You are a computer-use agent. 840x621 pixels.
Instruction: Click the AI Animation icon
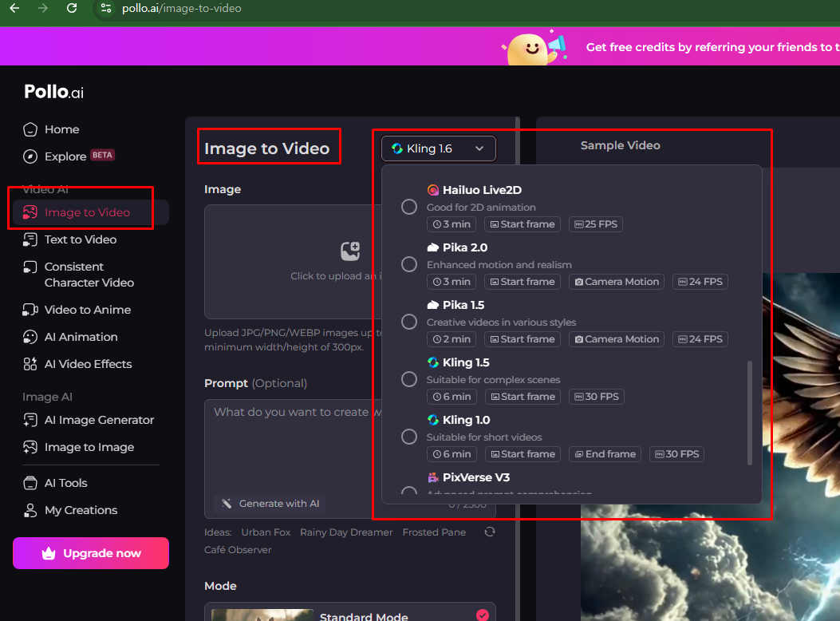click(30, 337)
